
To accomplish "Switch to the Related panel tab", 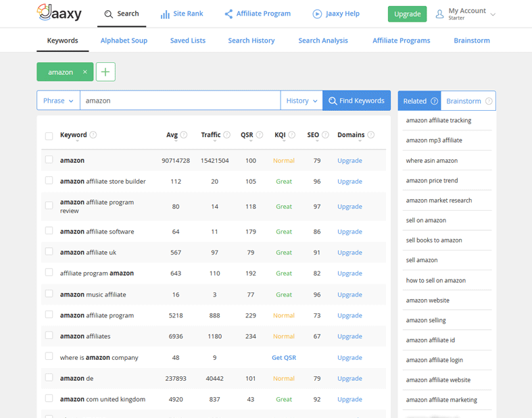I will pyautogui.click(x=419, y=101).
